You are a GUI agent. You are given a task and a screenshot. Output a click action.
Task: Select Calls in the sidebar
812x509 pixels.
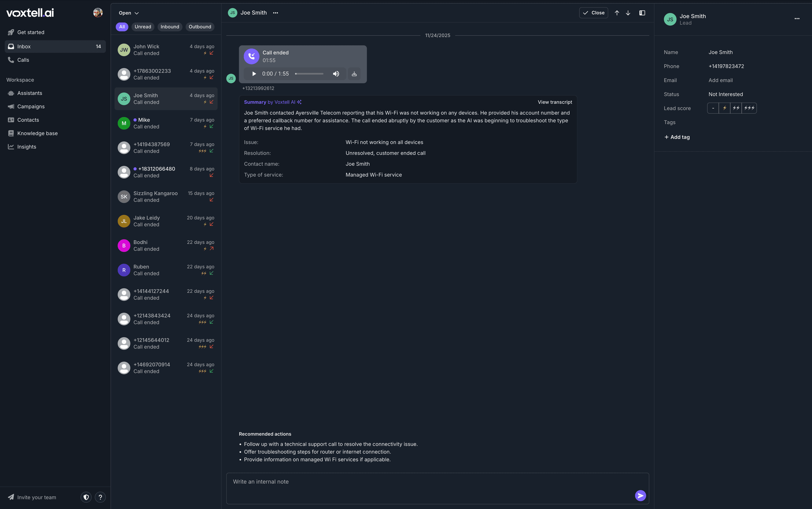(x=23, y=60)
